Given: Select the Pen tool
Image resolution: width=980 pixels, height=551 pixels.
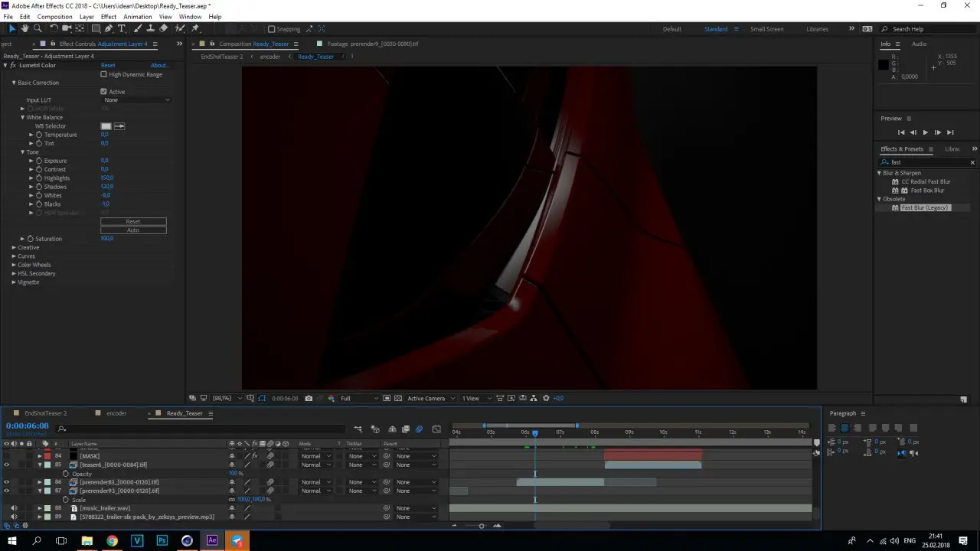Looking at the screenshot, I should (x=109, y=28).
